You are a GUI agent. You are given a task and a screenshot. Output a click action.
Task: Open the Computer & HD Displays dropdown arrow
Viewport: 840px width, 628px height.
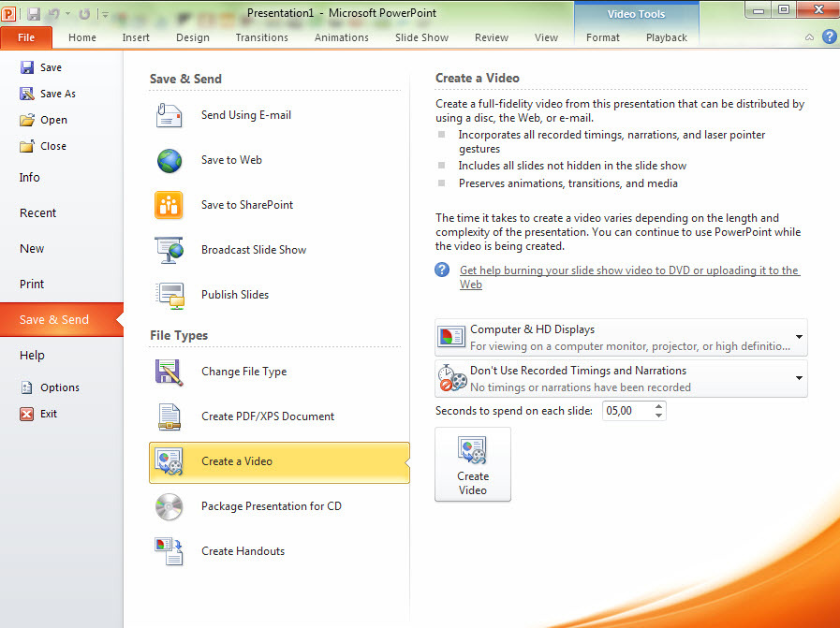(x=799, y=337)
